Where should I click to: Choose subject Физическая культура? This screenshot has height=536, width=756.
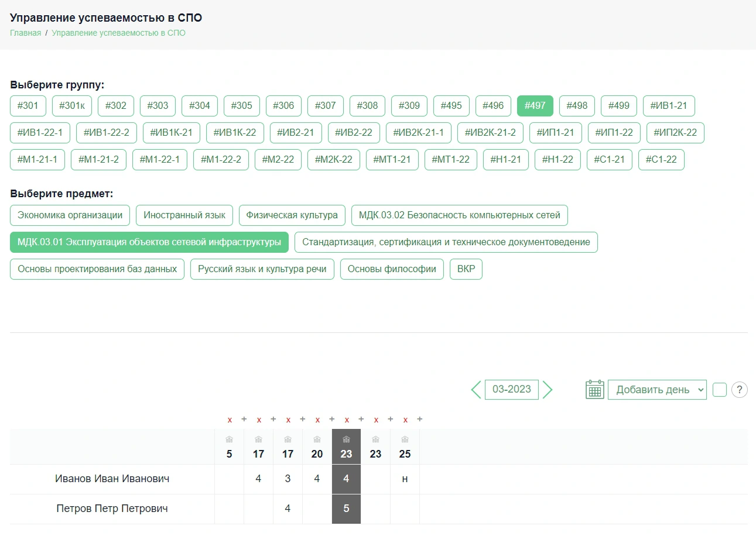tap(292, 215)
